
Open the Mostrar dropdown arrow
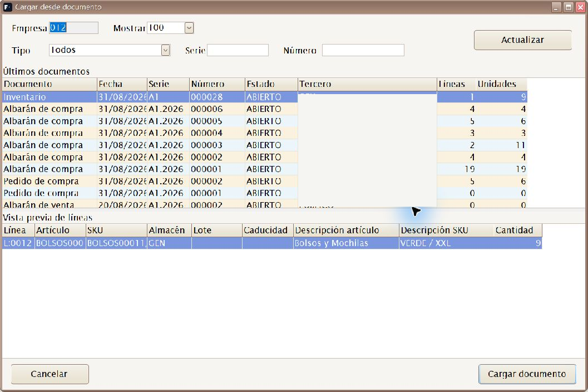(189, 28)
